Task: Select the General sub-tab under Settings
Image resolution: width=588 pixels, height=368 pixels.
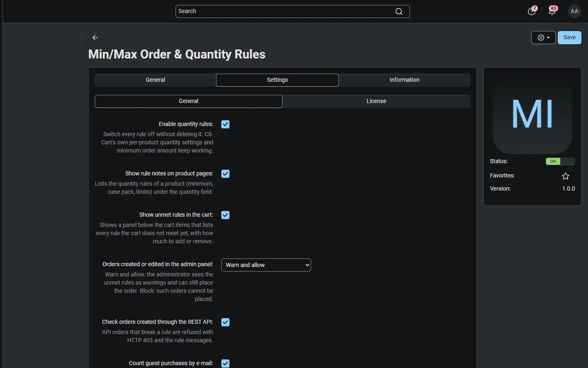Action: pos(189,101)
